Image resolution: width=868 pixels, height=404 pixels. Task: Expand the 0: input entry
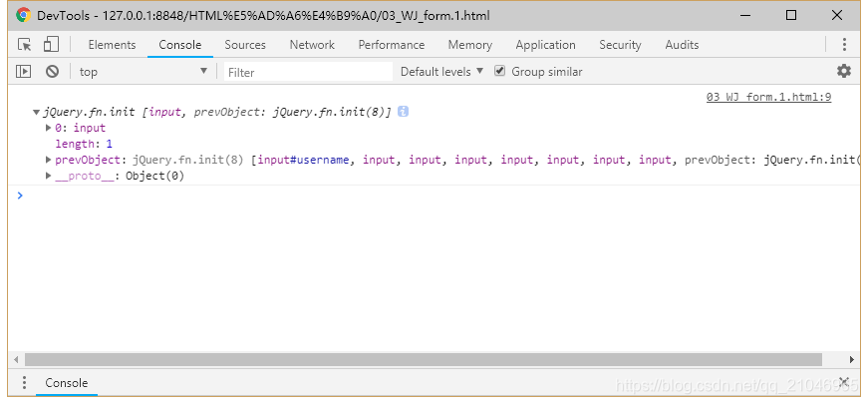point(48,128)
